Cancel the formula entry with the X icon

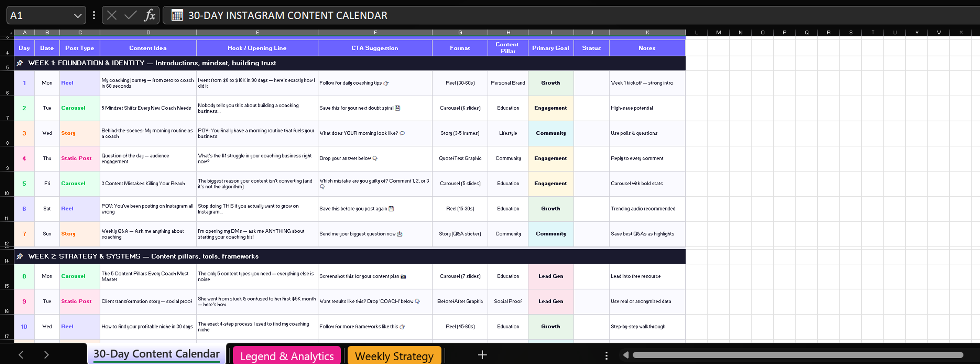click(x=112, y=16)
